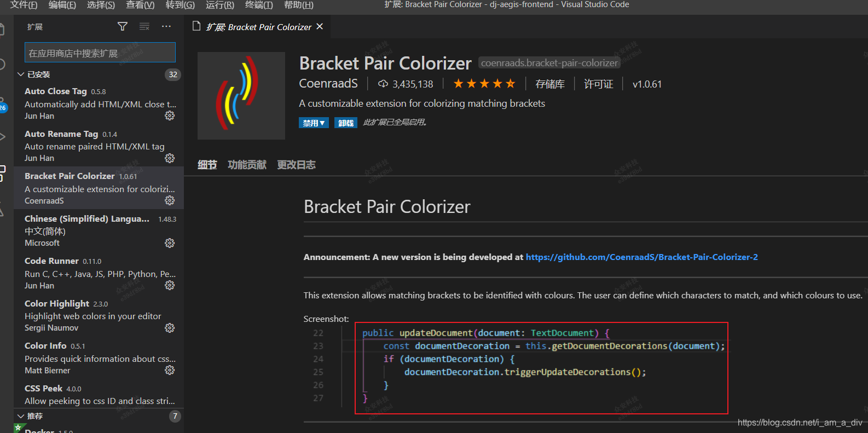Select CSS Peek extension in list
The width and height of the screenshot is (868, 433).
click(x=99, y=394)
